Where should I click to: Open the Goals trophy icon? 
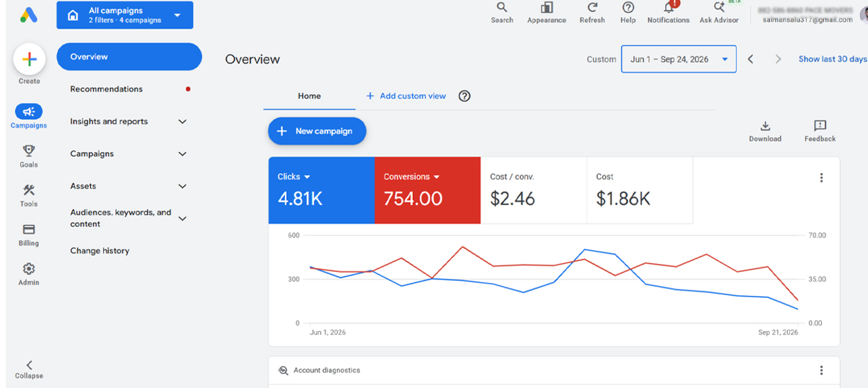tap(28, 151)
